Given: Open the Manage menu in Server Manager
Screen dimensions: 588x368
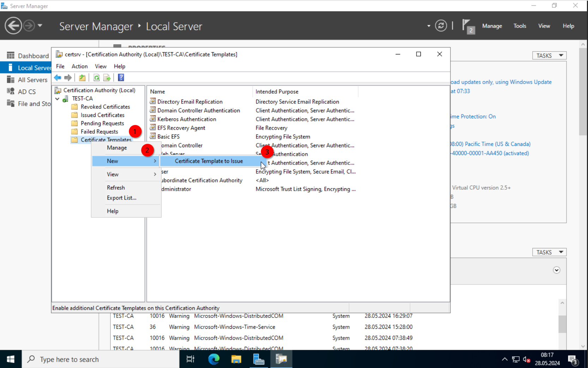Looking at the screenshot, I should point(492,26).
